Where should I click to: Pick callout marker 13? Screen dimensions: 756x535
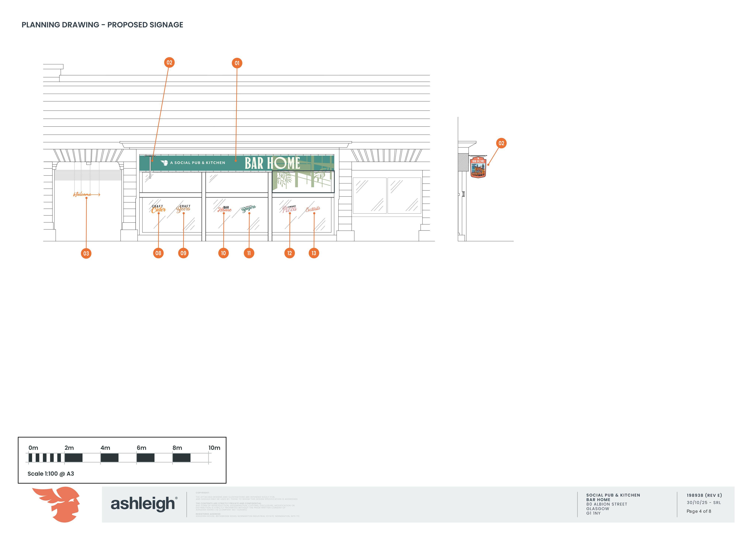314,253
